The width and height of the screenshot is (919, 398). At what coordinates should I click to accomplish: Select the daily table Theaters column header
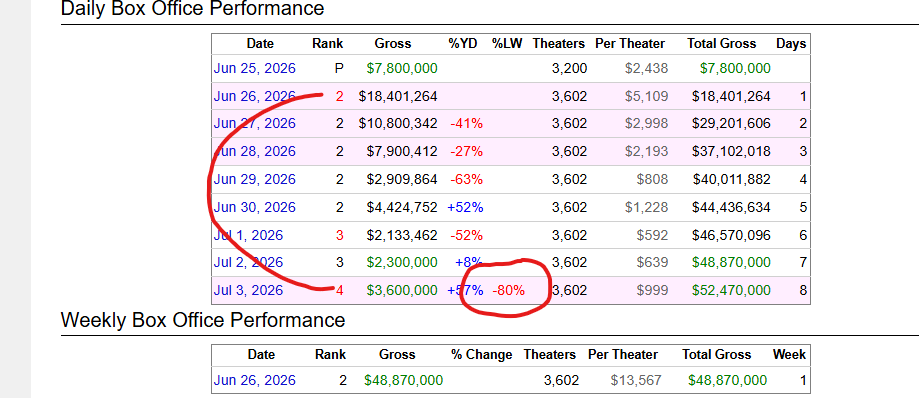coord(559,43)
